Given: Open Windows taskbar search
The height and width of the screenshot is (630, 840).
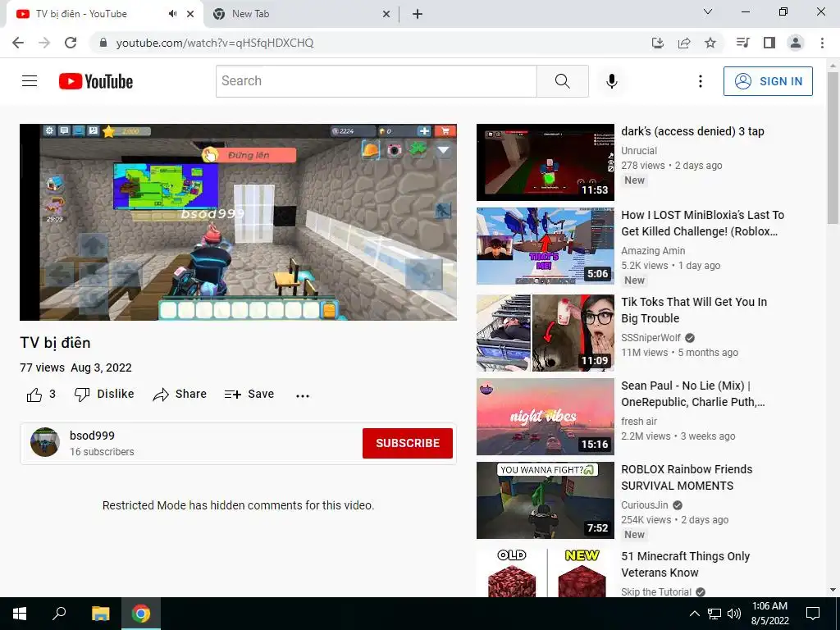Looking at the screenshot, I should 59,614.
